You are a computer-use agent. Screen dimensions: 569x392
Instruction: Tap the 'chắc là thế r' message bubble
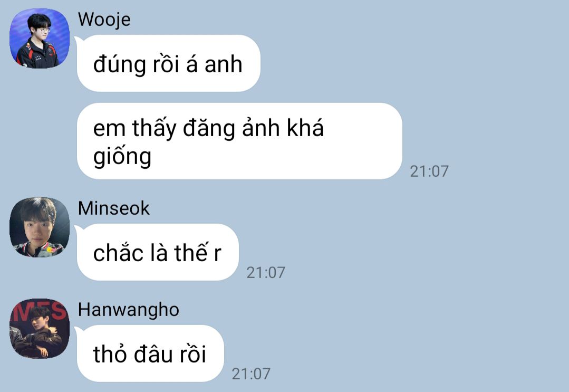point(158,252)
